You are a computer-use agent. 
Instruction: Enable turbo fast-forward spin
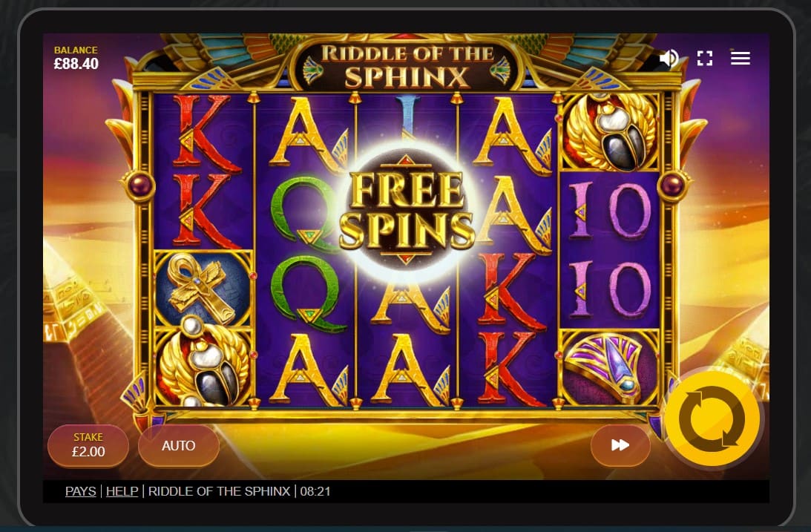tap(620, 445)
